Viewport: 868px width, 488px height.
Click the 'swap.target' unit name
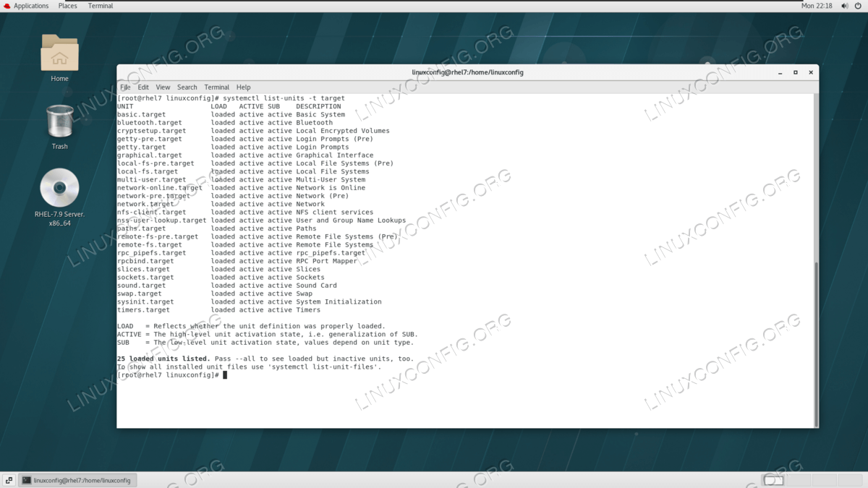(140, 294)
